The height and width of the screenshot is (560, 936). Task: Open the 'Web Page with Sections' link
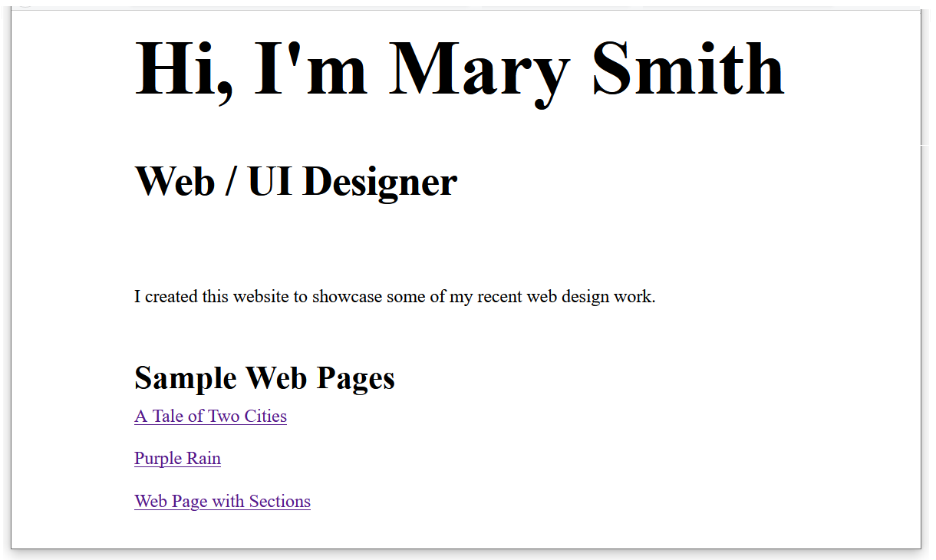point(222,502)
